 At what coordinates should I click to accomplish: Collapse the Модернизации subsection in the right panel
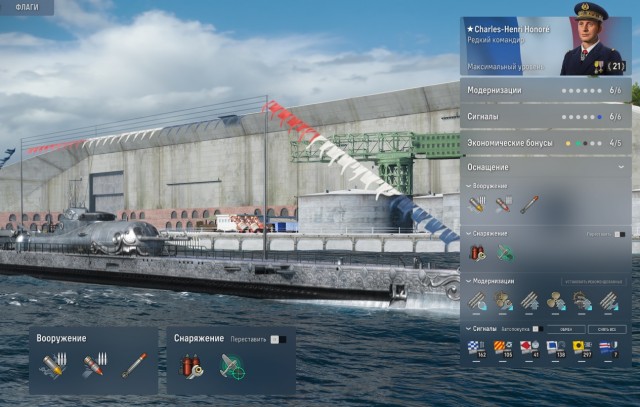pyautogui.click(x=469, y=281)
